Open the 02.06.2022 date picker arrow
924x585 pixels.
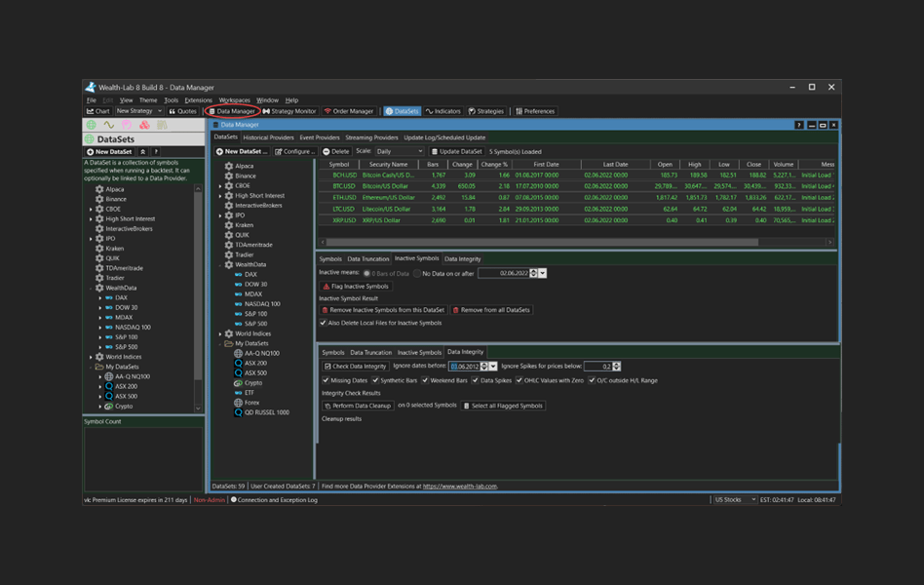point(542,274)
